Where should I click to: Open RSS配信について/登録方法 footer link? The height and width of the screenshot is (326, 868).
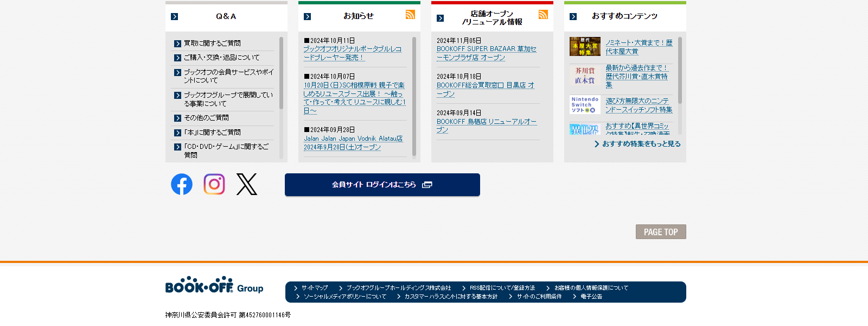(x=502, y=288)
